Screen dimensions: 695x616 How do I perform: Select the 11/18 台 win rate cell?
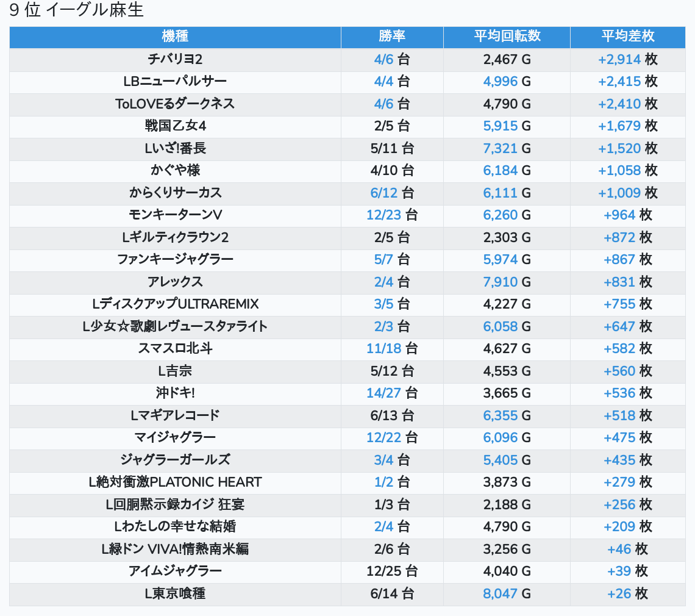[392, 349]
